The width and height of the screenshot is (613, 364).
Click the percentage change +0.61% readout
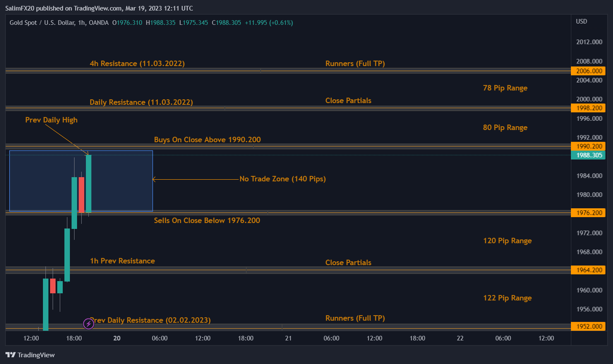click(279, 23)
